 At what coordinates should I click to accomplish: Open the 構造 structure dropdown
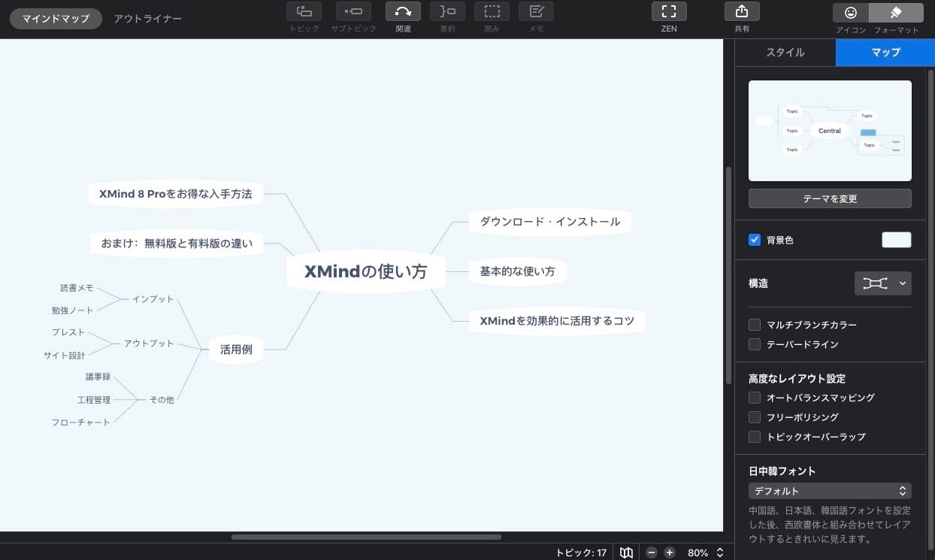click(883, 283)
